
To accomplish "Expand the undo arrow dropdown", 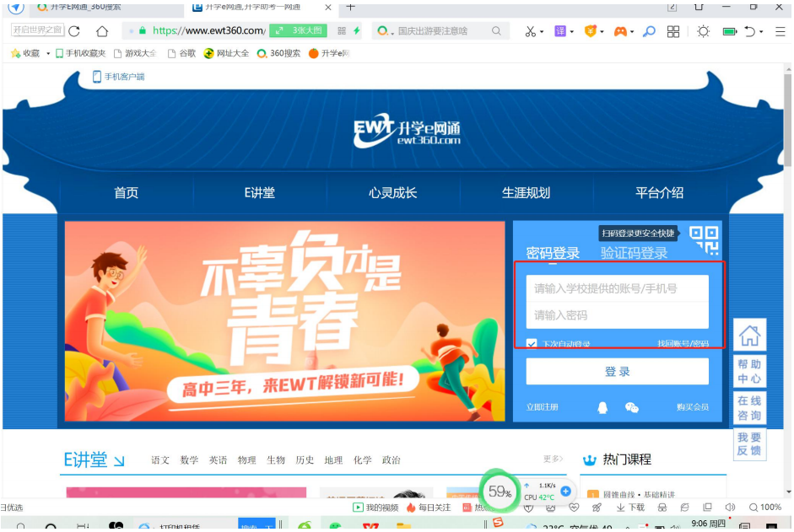I will tap(761, 32).
